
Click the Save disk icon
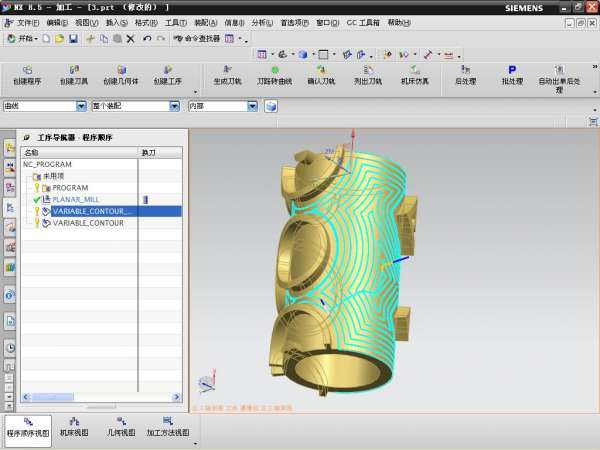[73, 38]
